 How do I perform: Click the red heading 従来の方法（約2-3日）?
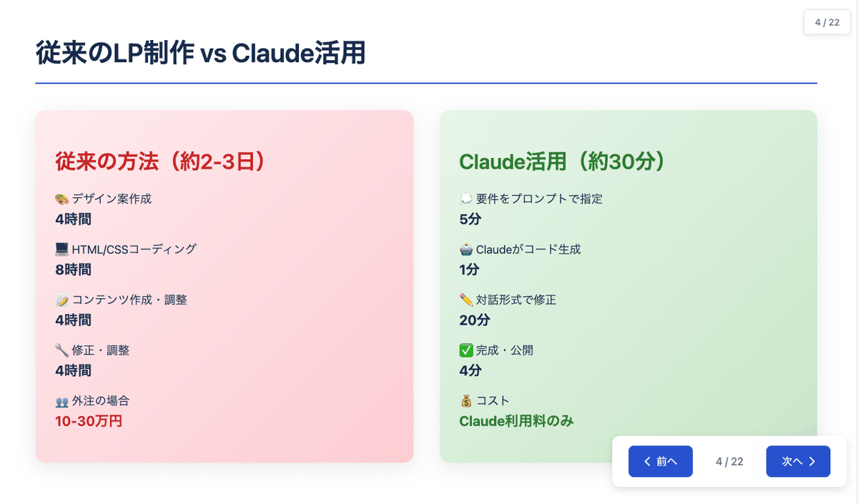click(161, 162)
